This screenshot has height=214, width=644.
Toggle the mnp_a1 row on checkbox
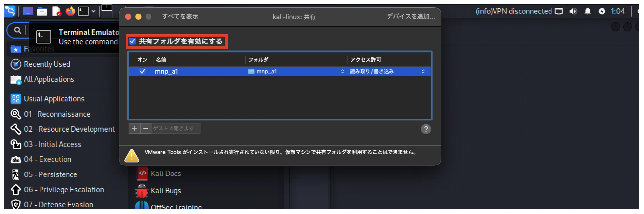142,71
